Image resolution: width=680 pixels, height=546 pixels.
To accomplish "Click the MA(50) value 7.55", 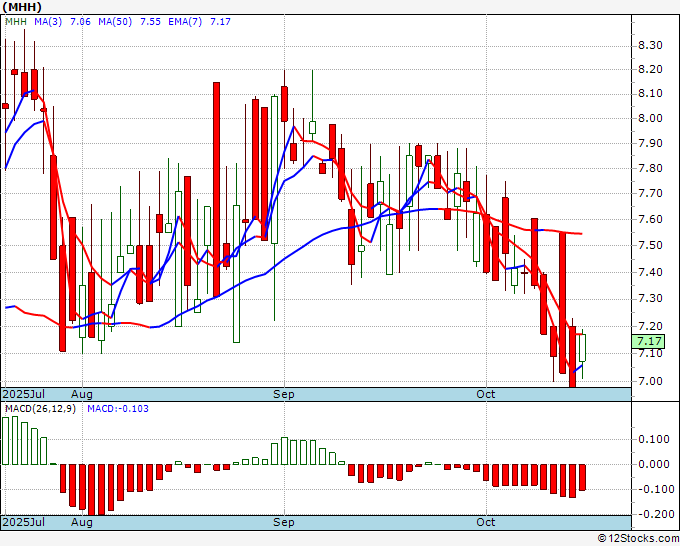I will click(150, 22).
